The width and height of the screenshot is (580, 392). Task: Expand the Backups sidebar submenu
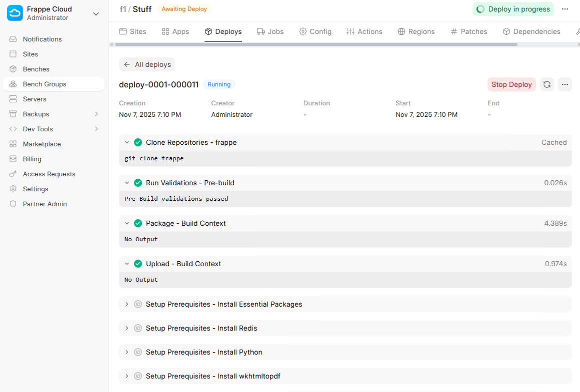(96, 114)
